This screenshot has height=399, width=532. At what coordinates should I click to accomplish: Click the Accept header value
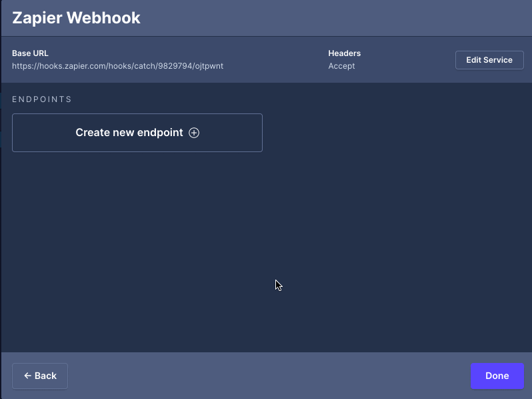(x=341, y=66)
